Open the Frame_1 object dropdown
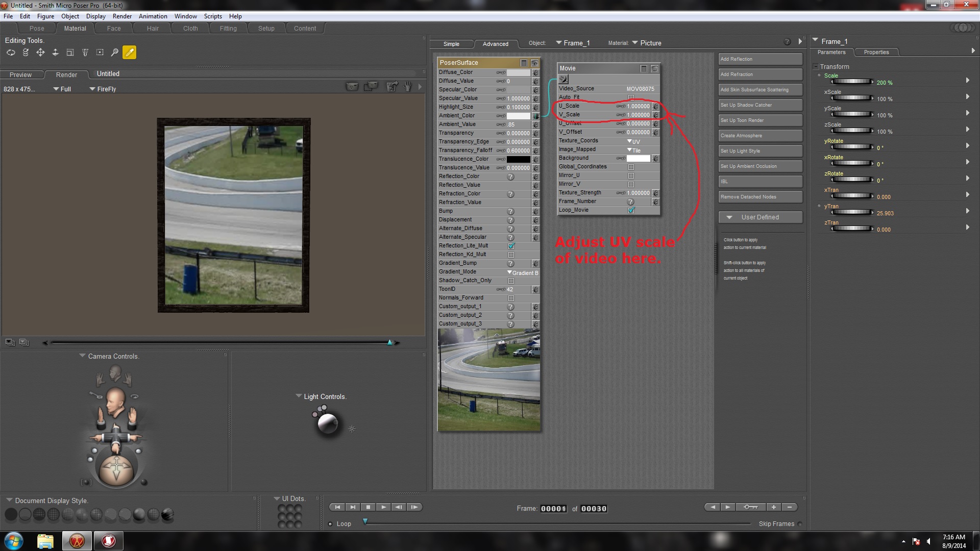The width and height of the screenshot is (980, 551). [573, 43]
